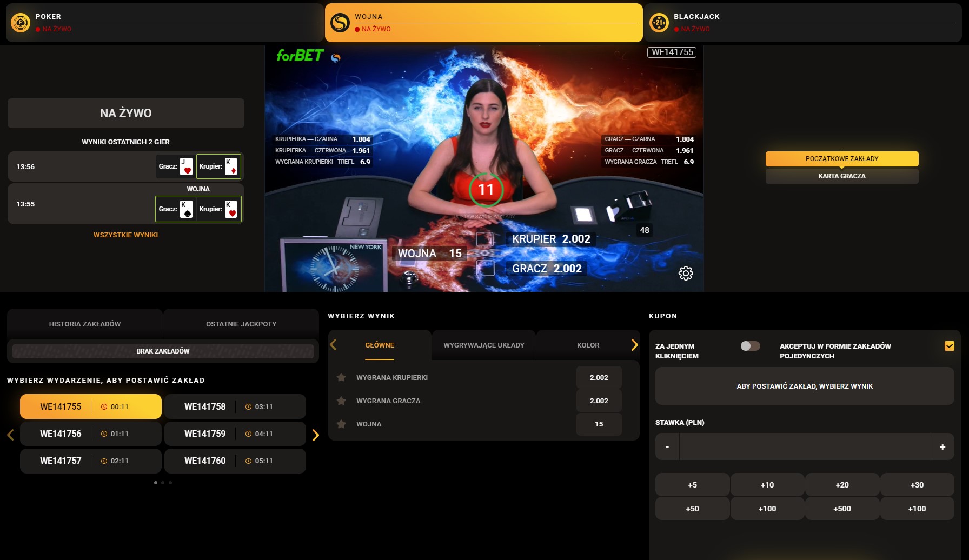Add +20 to stake
The image size is (969, 560).
coord(842,485)
